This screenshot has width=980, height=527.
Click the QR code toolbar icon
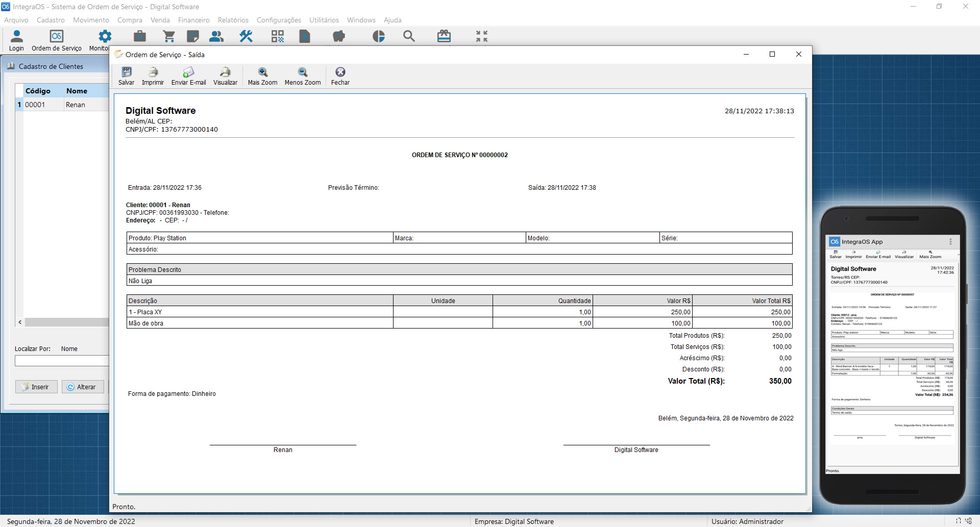coord(277,36)
